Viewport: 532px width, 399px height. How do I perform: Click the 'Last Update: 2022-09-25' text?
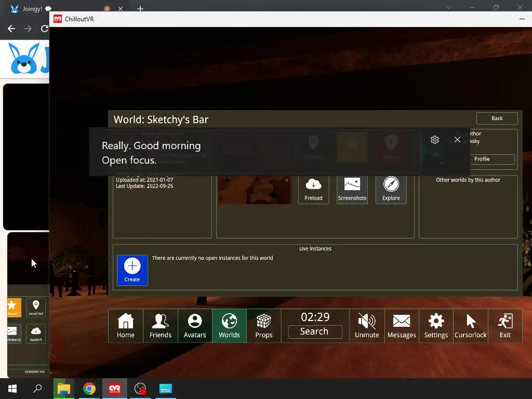tap(144, 186)
